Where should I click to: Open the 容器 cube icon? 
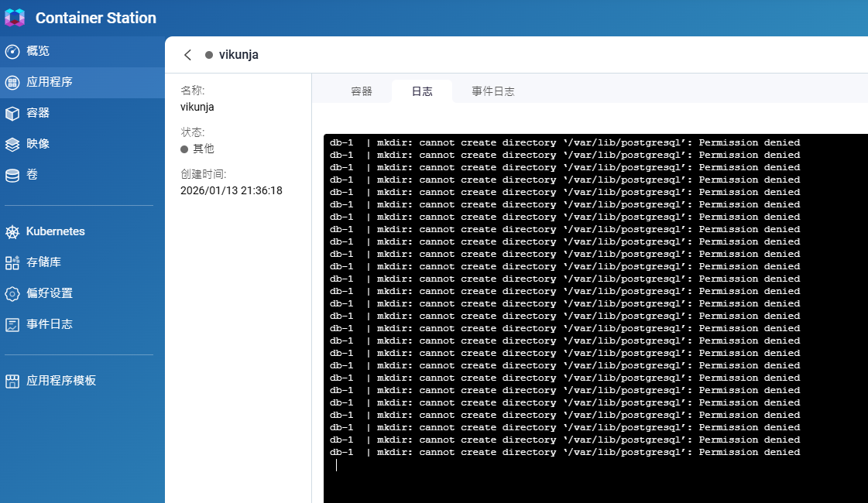click(x=12, y=113)
